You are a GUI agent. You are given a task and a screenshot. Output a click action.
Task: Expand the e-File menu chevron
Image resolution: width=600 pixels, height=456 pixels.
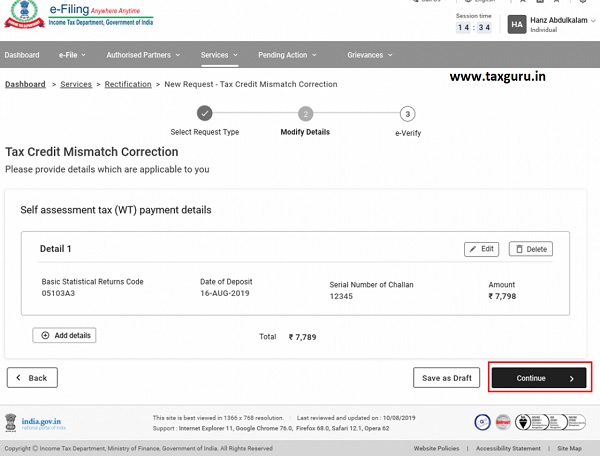pos(83,55)
